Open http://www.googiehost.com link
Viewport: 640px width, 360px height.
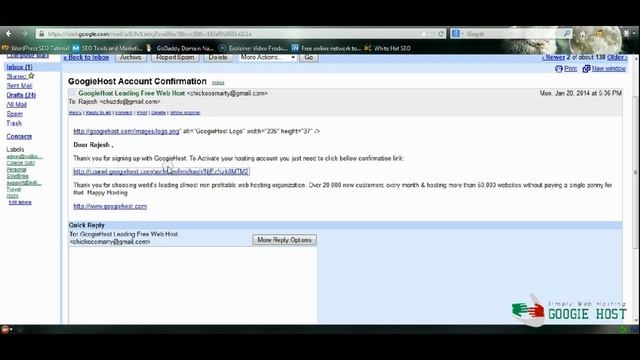pos(110,207)
